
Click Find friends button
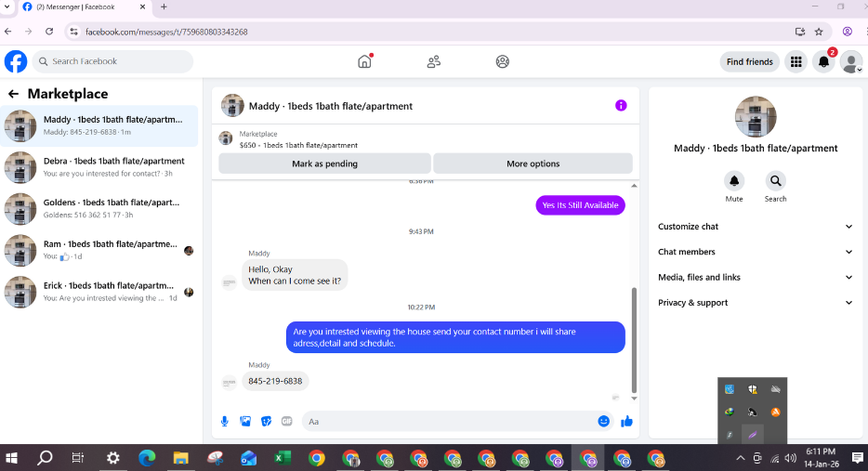[x=750, y=61]
